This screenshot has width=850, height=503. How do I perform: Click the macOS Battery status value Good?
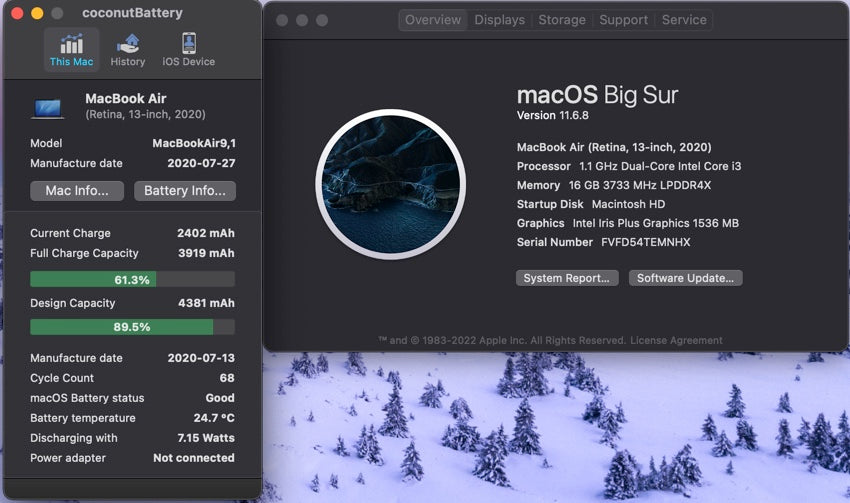[220, 398]
